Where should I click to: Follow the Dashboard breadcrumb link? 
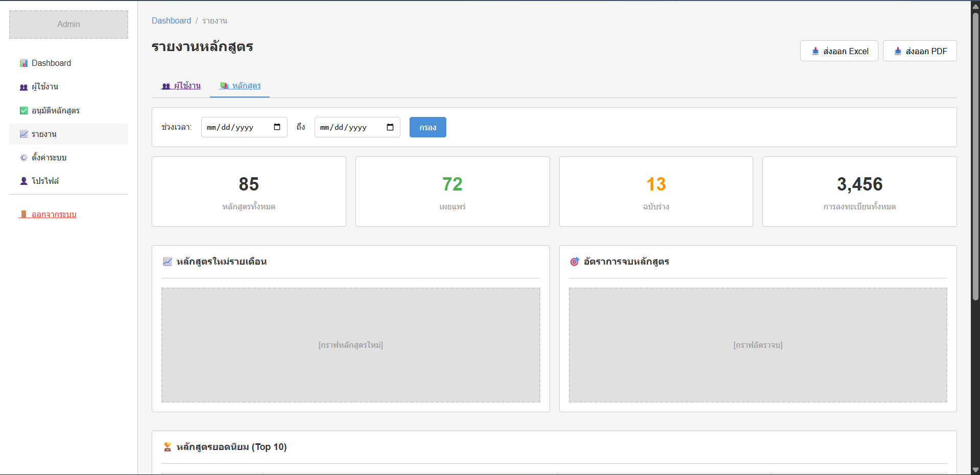pos(171,20)
